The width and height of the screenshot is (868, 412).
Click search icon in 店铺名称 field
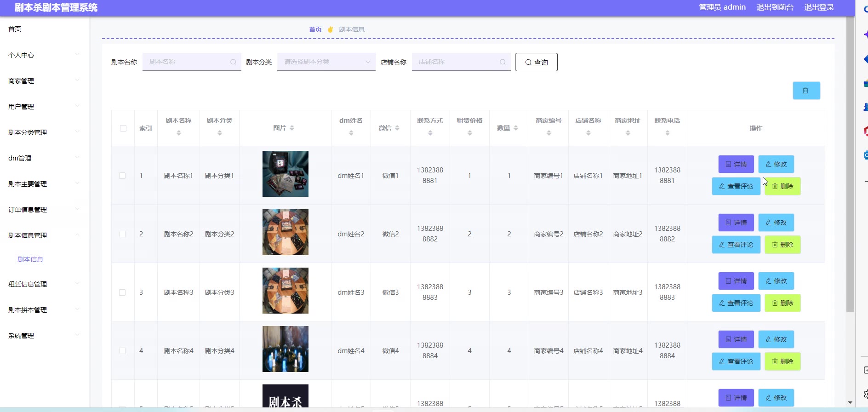(x=503, y=62)
